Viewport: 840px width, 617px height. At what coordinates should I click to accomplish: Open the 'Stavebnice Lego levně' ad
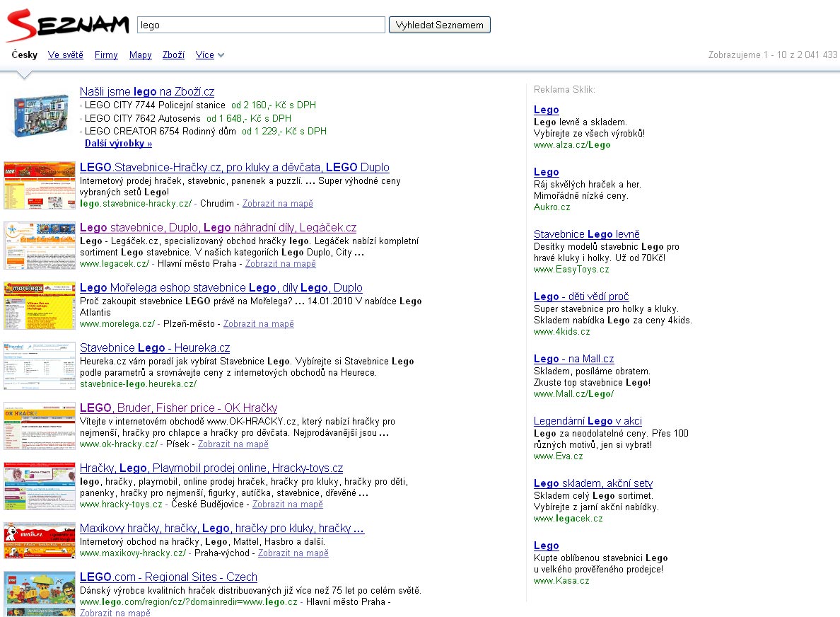[x=587, y=233]
